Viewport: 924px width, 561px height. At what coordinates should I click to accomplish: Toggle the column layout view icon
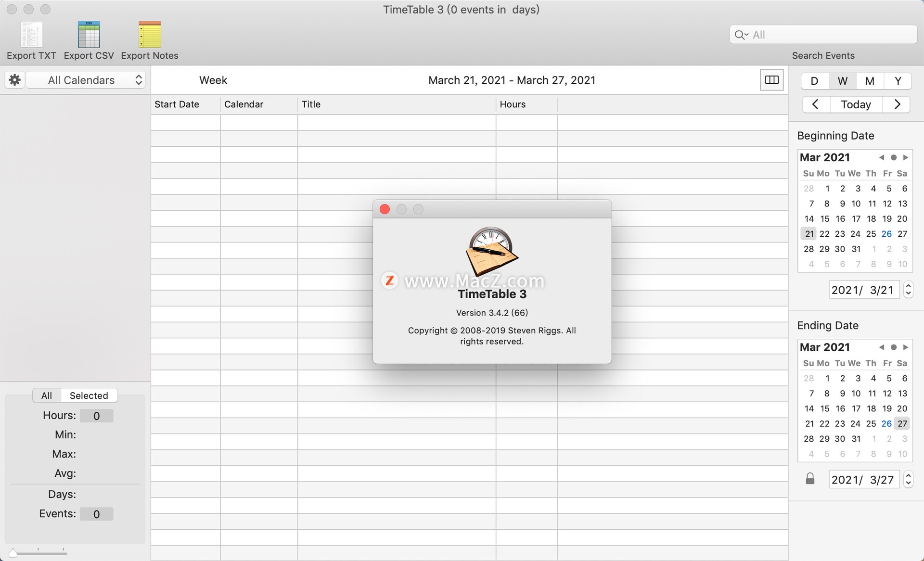click(x=771, y=80)
